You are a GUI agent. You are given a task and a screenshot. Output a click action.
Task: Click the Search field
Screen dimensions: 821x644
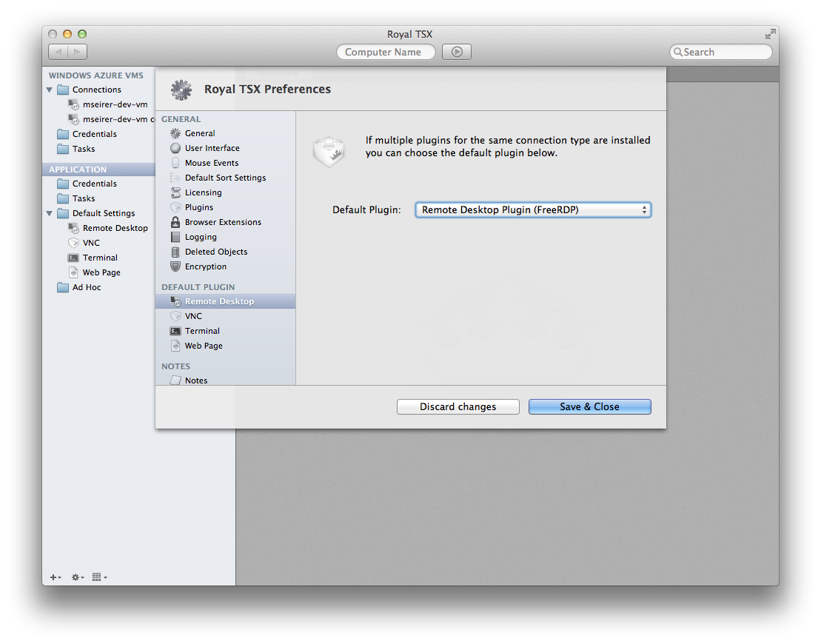click(x=720, y=52)
